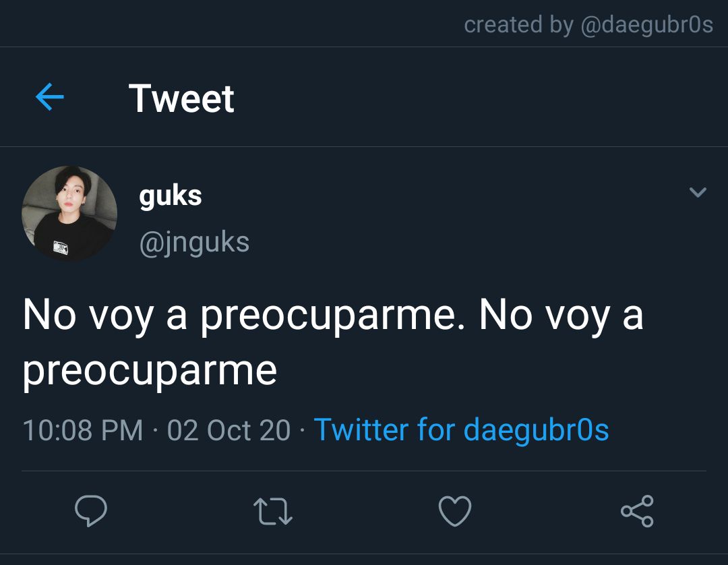Like the tweet with the heart

(x=455, y=510)
